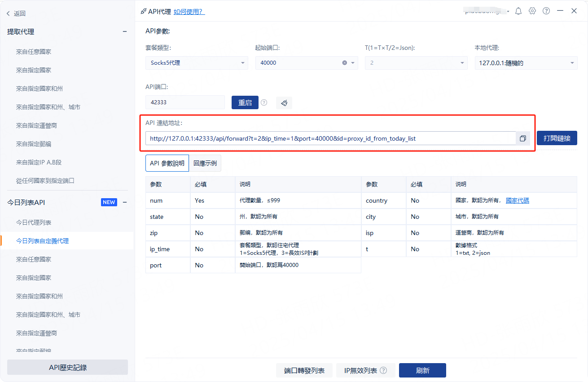The image size is (588, 382).
Task: Open the 套餐類型 Socks5代理 dropdown
Action: pyautogui.click(x=197, y=63)
